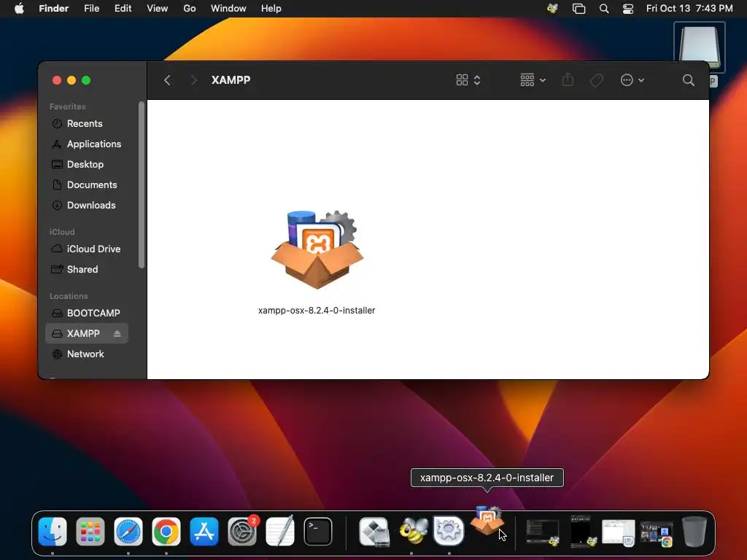Eject the XAMPP volume
Image resolution: width=747 pixels, height=560 pixels.
[x=117, y=334]
